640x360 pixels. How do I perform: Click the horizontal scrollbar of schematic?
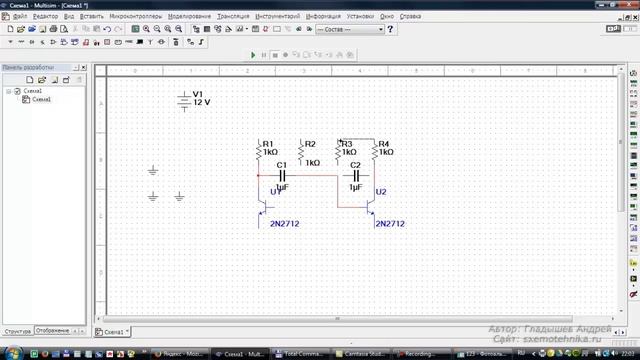337,318
